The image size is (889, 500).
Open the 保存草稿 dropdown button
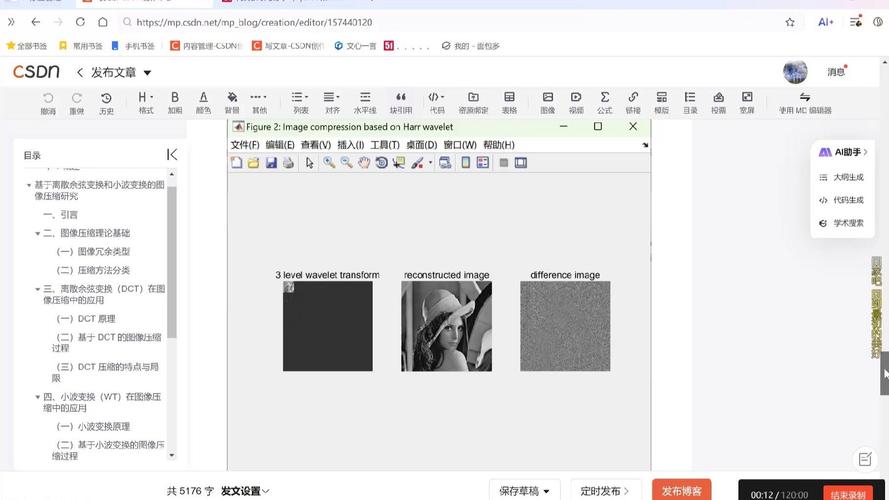pyautogui.click(x=524, y=491)
